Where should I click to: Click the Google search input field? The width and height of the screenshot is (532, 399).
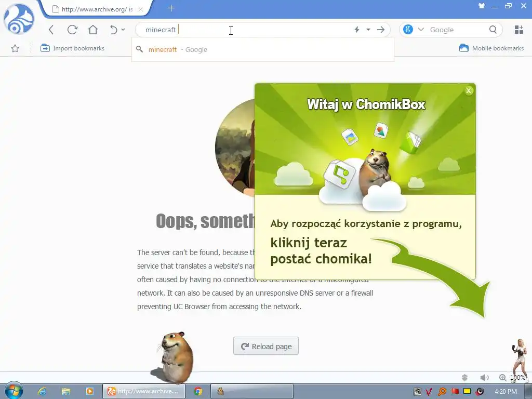pyautogui.click(x=457, y=30)
